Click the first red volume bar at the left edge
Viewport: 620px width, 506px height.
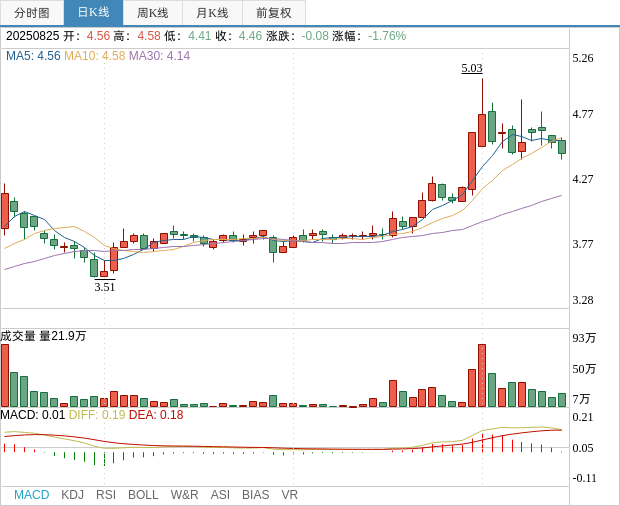pos(5,376)
